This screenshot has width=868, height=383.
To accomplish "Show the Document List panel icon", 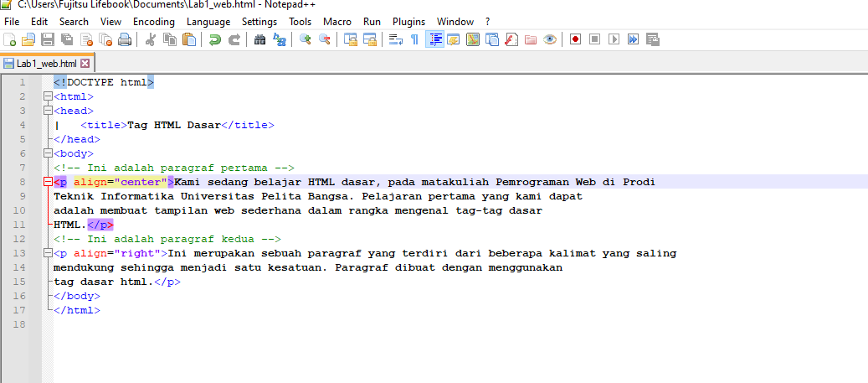I will click(x=492, y=39).
